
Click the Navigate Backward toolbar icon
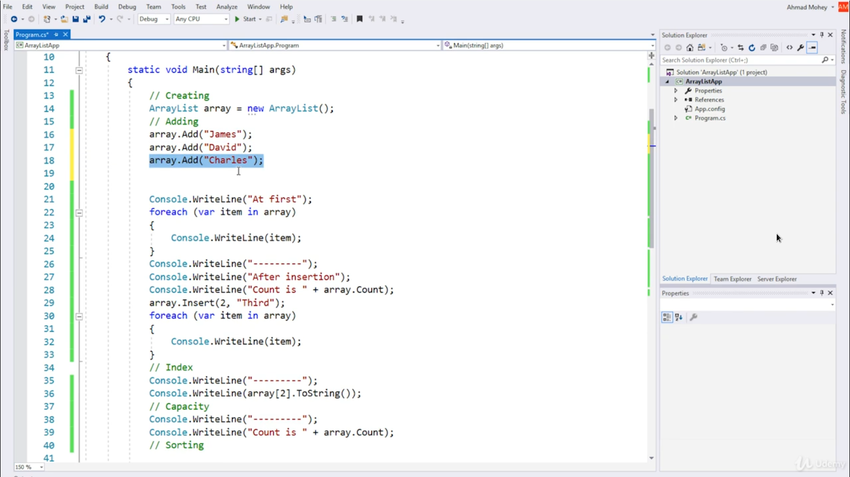coord(14,19)
